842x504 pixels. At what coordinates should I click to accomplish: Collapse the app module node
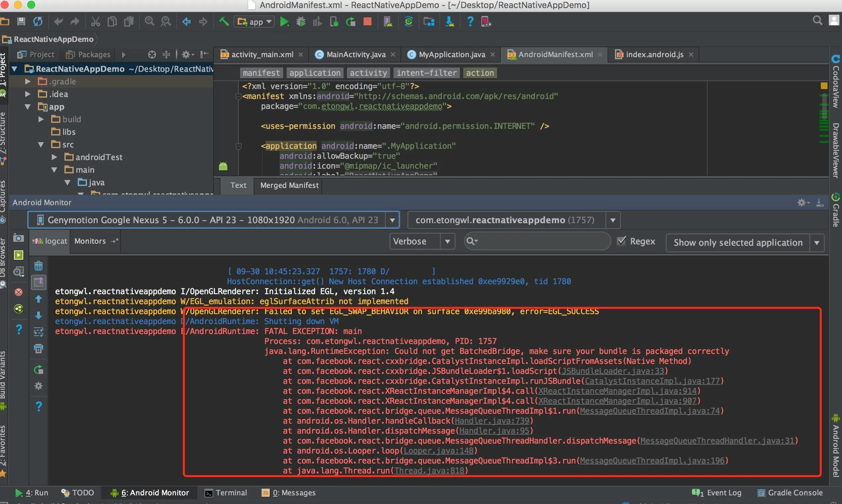(x=28, y=107)
